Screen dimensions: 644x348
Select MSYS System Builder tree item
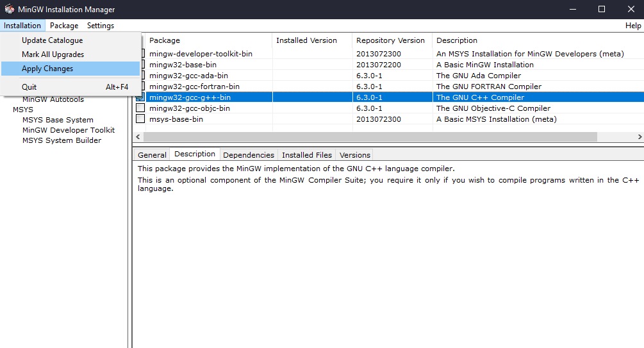coord(62,140)
